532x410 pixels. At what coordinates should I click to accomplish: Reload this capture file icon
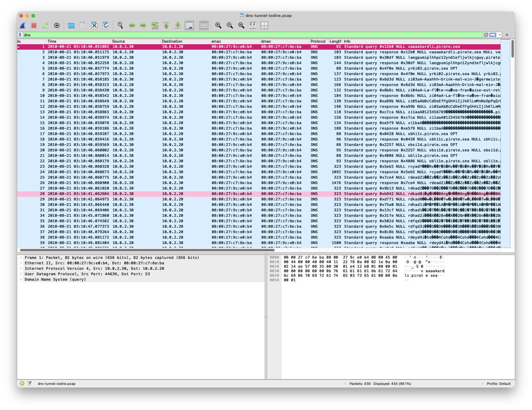tap(106, 25)
